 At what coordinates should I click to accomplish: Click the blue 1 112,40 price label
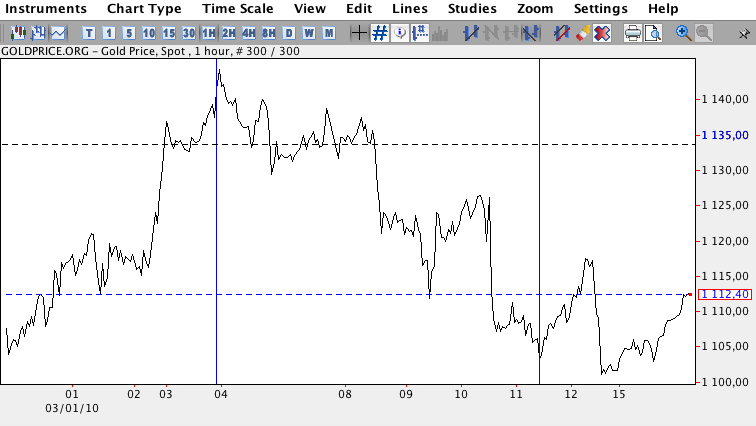723,294
